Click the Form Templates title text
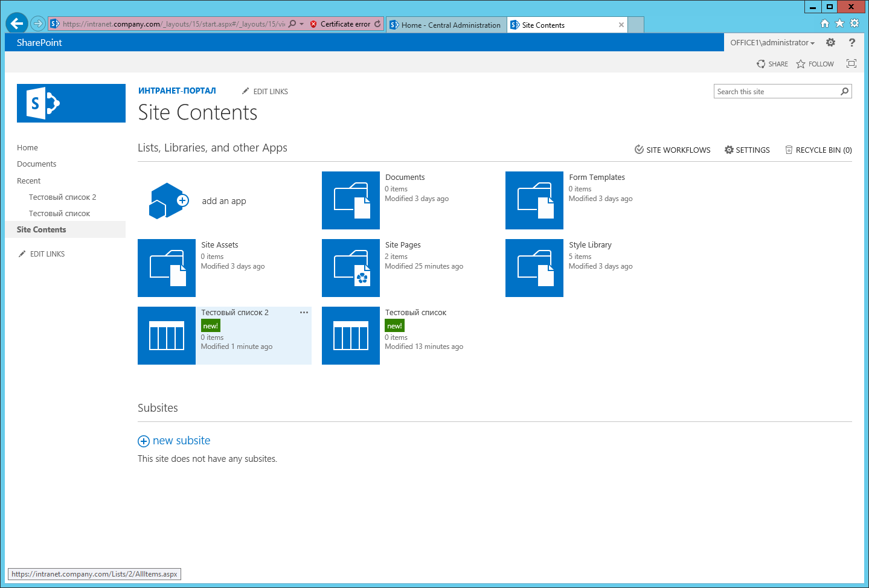 coord(597,177)
